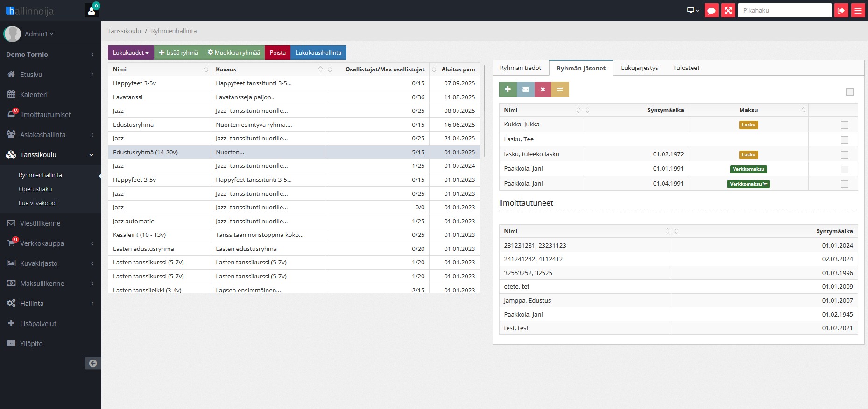Check the select-all members checkbox
The image size is (868, 409).
pyautogui.click(x=849, y=92)
